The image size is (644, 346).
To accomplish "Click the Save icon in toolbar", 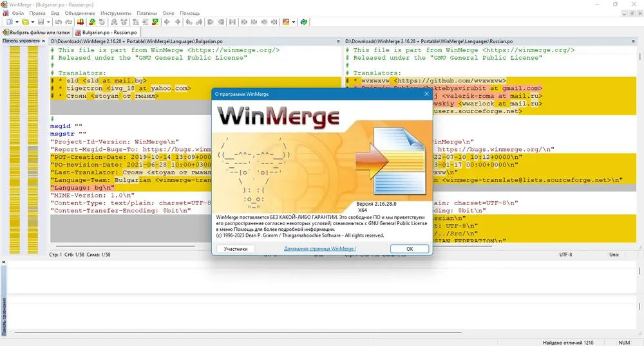I will point(41,22).
